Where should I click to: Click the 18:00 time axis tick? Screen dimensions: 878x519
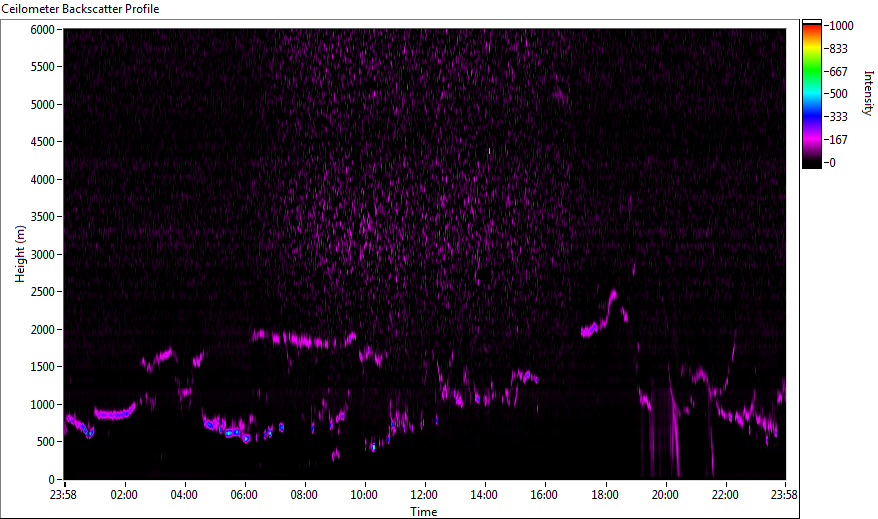(x=605, y=495)
